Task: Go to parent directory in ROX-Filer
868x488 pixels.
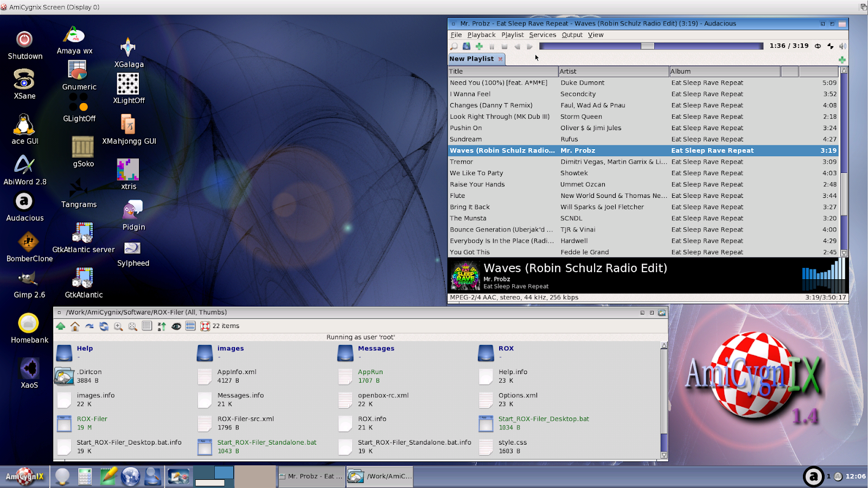Action: pos(61,326)
